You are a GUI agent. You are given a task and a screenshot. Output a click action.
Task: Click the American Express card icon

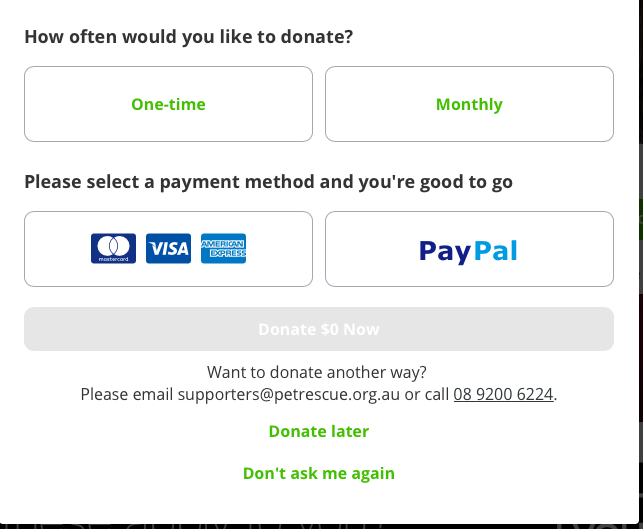coord(223,249)
